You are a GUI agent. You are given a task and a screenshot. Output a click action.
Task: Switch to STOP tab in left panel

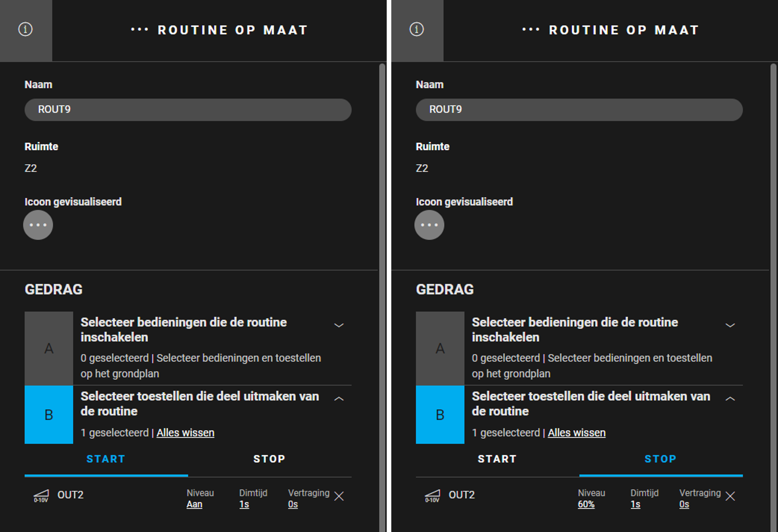269,459
